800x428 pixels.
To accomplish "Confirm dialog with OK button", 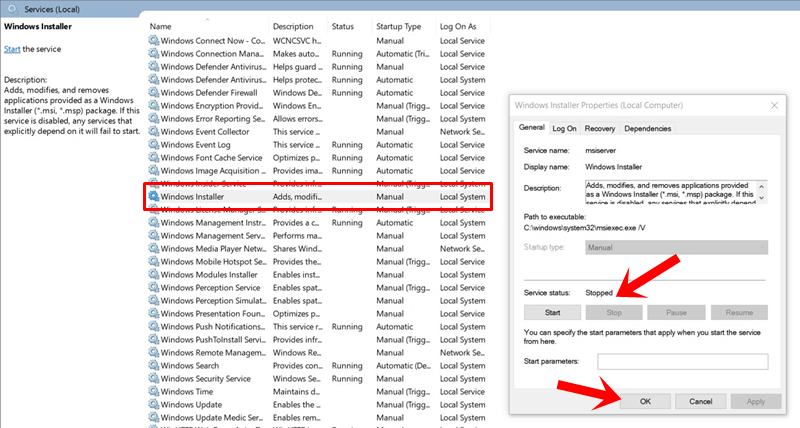I will click(645, 401).
